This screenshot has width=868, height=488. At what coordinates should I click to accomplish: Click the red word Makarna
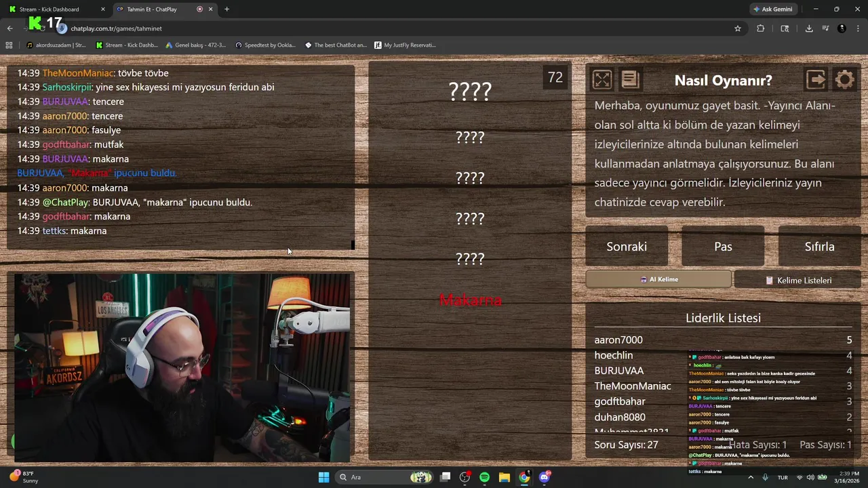[470, 300]
